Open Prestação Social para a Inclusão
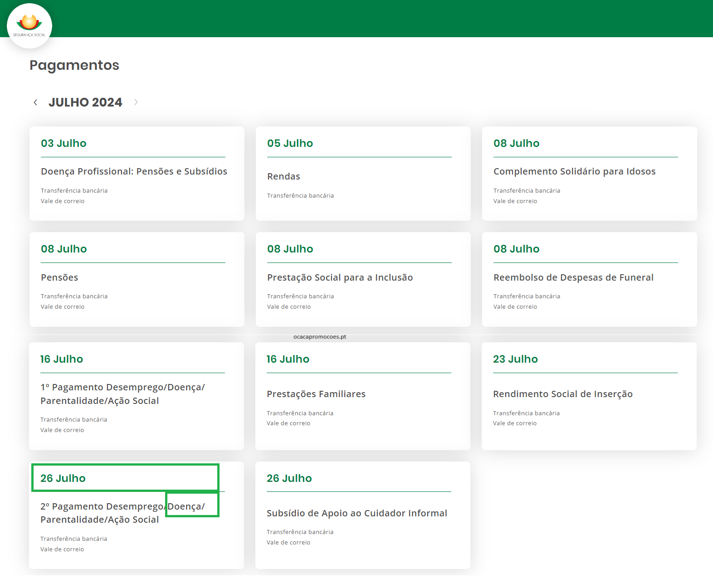 pos(340,277)
